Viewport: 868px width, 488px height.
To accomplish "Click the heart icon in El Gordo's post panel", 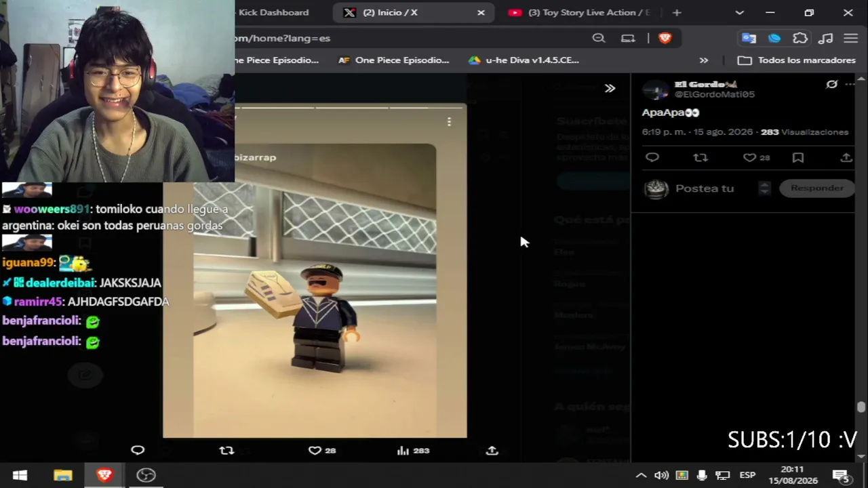I will pos(749,157).
